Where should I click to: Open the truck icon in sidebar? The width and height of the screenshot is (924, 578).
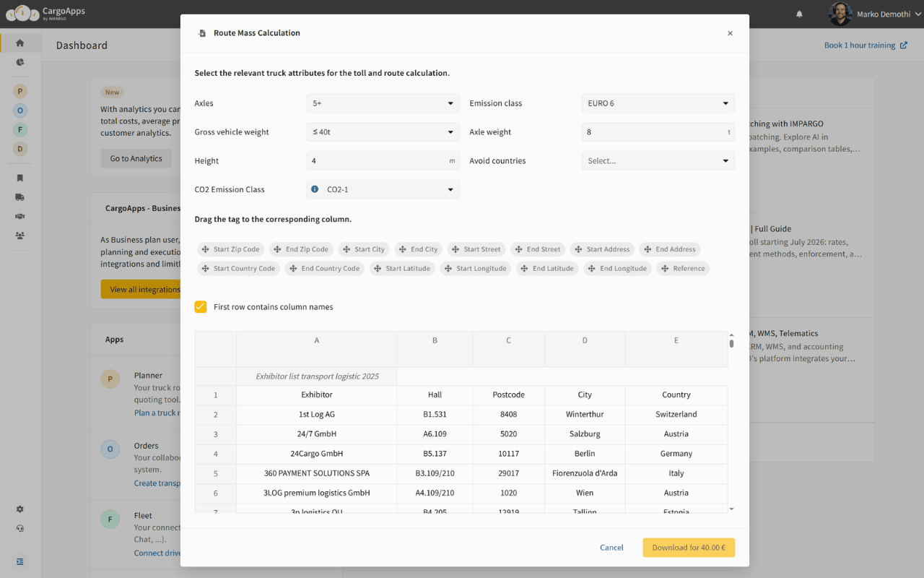[x=20, y=197]
